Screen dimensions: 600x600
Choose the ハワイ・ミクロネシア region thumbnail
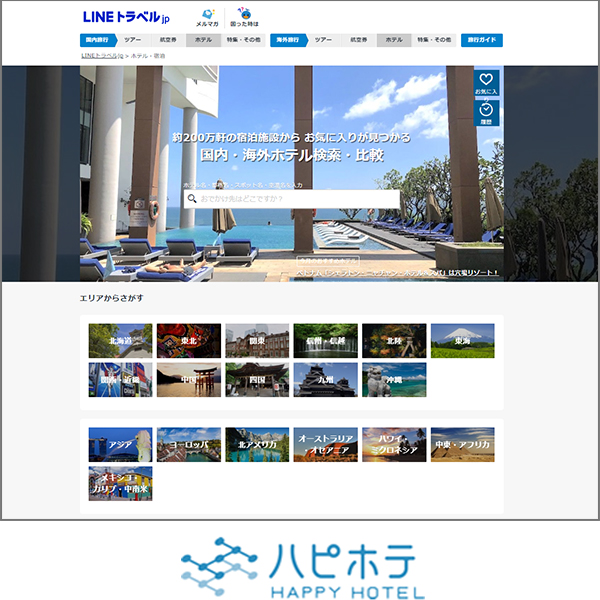394,444
